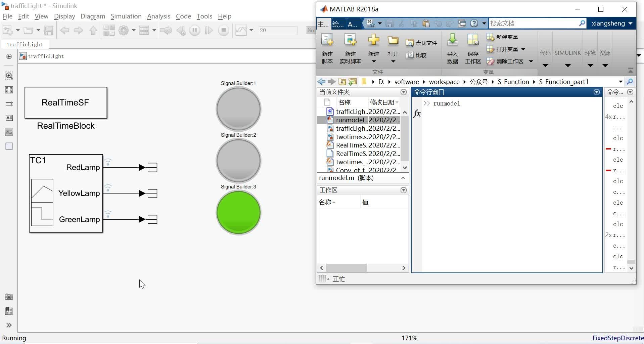Click the Simulink Pause simulation button
This screenshot has width=644, height=344.
click(x=194, y=31)
